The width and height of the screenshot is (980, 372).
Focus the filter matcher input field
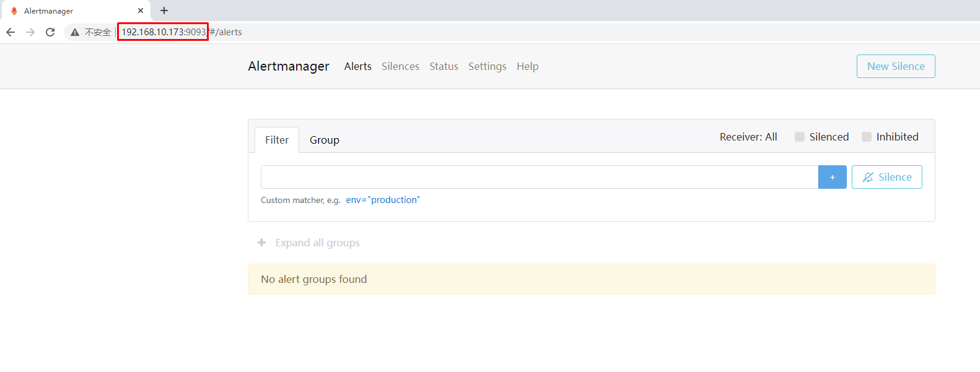tap(540, 177)
